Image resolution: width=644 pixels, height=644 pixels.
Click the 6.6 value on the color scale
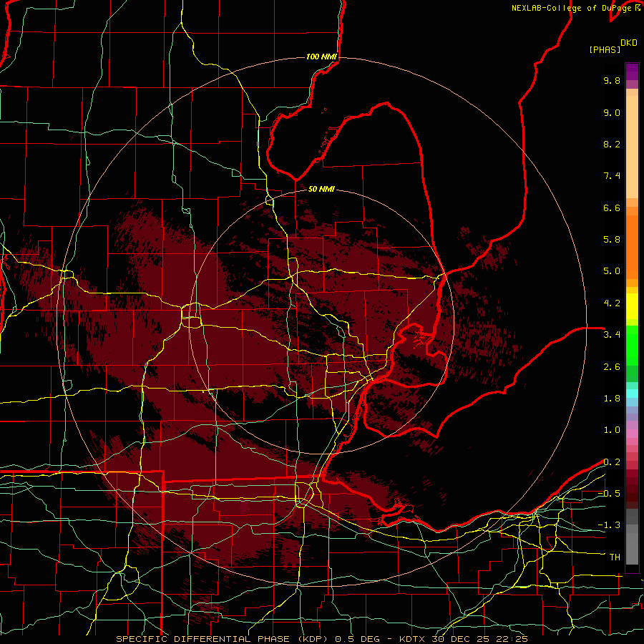coord(612,208)
